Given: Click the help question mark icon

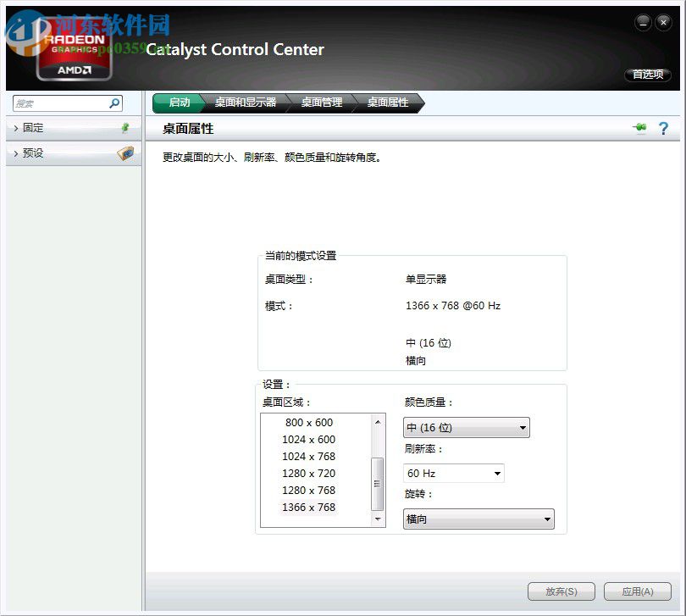Looking at the screenshot, I should tap(664, 128).
